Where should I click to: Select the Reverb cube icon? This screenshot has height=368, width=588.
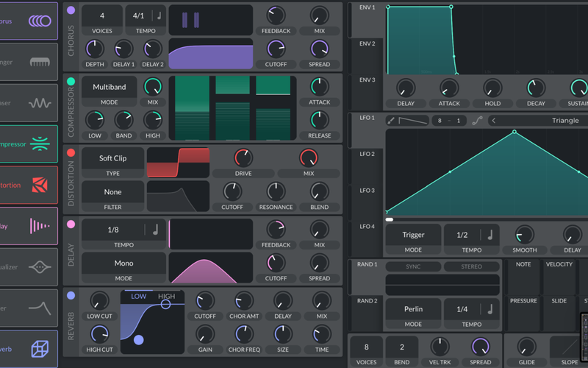click(x=40, y=350)
